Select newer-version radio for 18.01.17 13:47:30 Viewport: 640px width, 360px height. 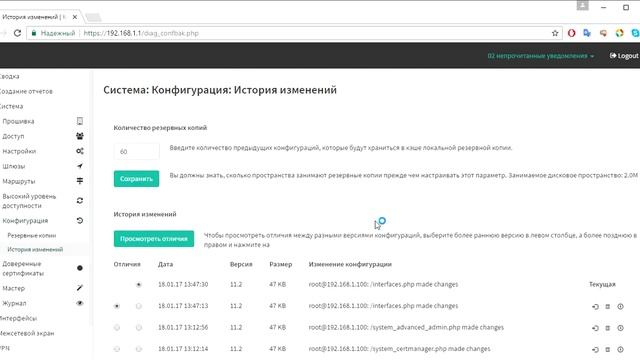(x=139, y=284)
